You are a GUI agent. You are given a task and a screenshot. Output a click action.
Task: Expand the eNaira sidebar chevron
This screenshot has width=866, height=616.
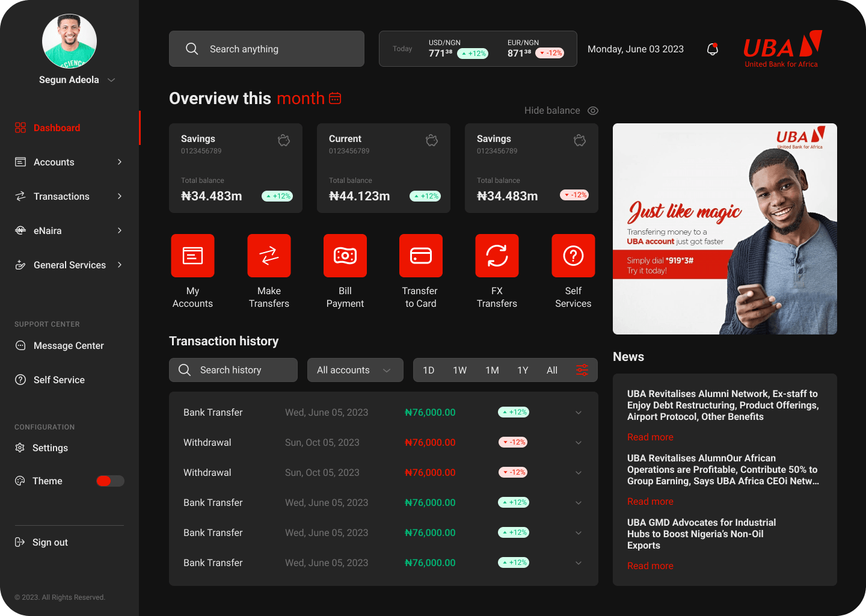click(120, 230)
